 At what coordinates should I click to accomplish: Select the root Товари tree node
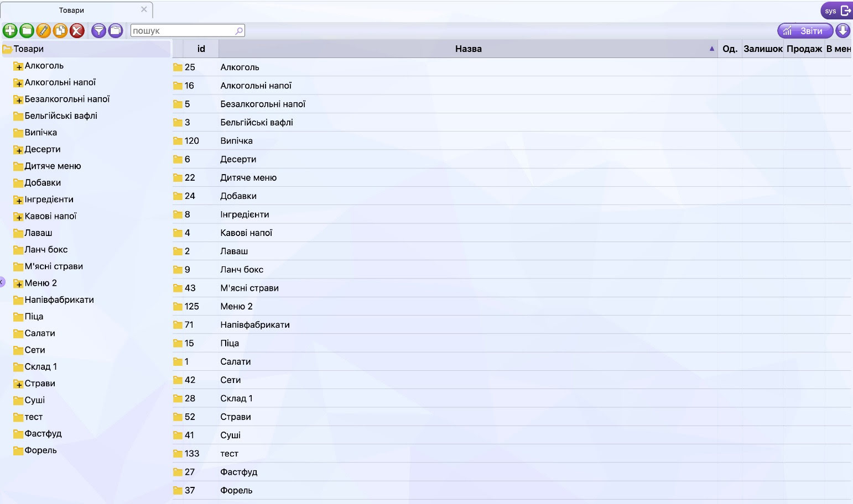coord(28,49)
